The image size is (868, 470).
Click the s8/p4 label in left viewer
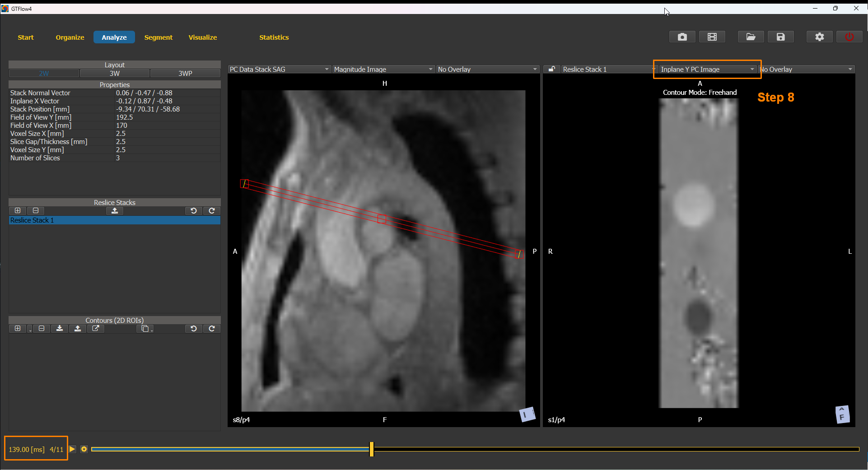241,420
